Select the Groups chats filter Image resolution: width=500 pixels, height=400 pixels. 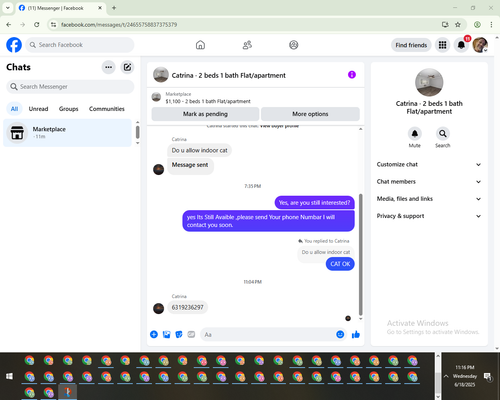click(68, 109)
